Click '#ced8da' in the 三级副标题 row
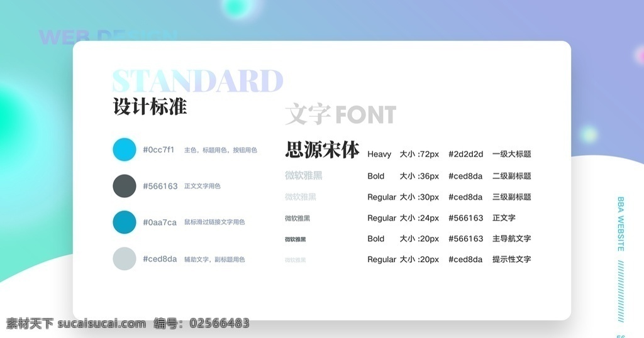 (x=465, y=197)
